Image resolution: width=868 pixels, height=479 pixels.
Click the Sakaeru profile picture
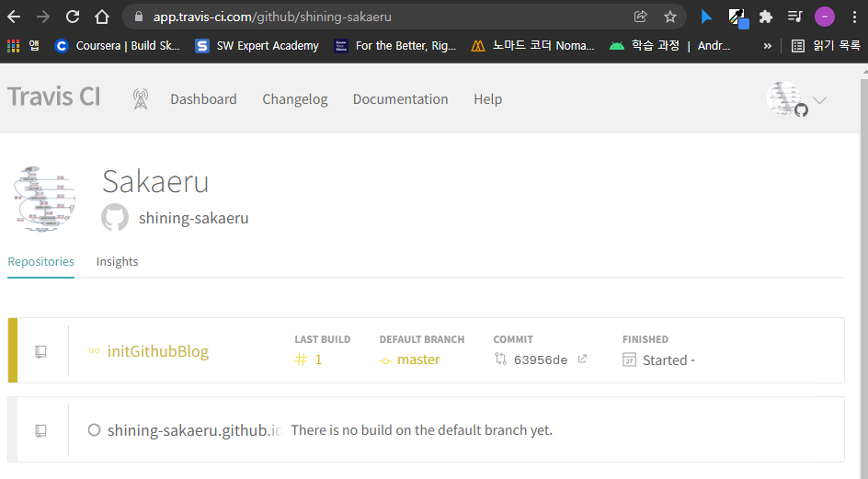pyautogui.click(x=44, y=199)
